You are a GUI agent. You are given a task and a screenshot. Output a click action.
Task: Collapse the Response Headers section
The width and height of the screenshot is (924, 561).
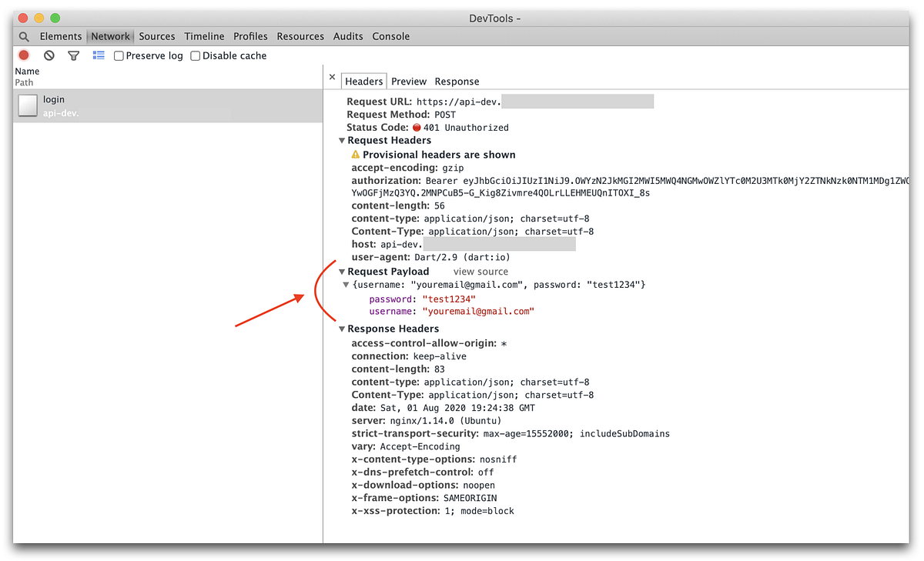(341, 328)
